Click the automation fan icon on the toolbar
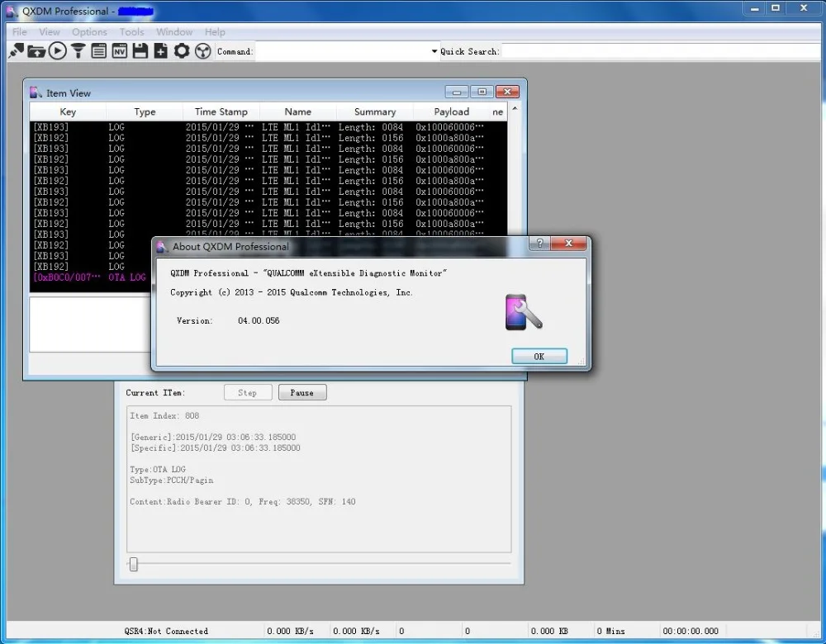Viewport: 826px width, 644px height. [203, 50]
